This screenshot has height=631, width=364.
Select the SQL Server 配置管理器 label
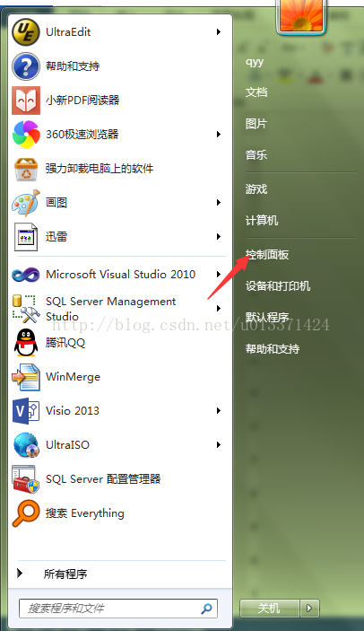[103, 479]
